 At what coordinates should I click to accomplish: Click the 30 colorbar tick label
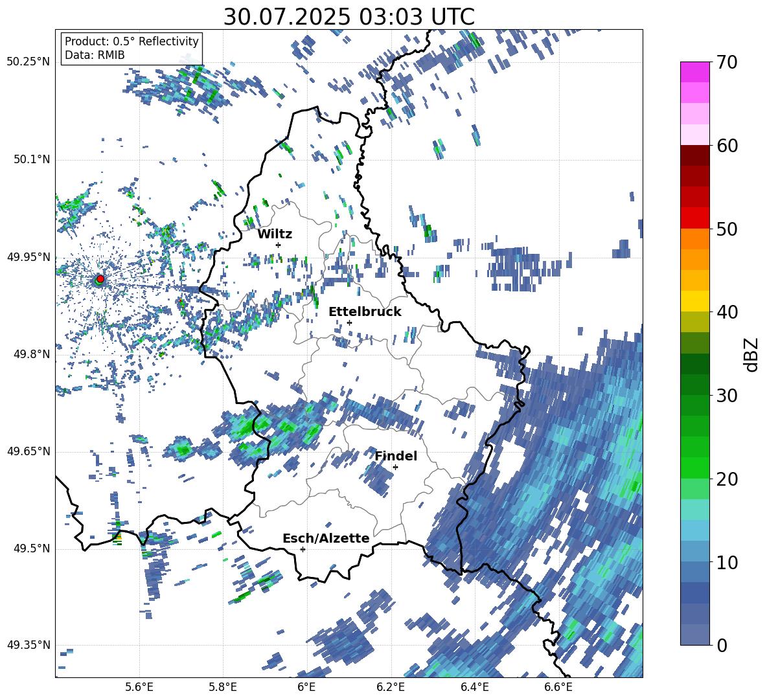pyautogui.click(x=726, y=395)
